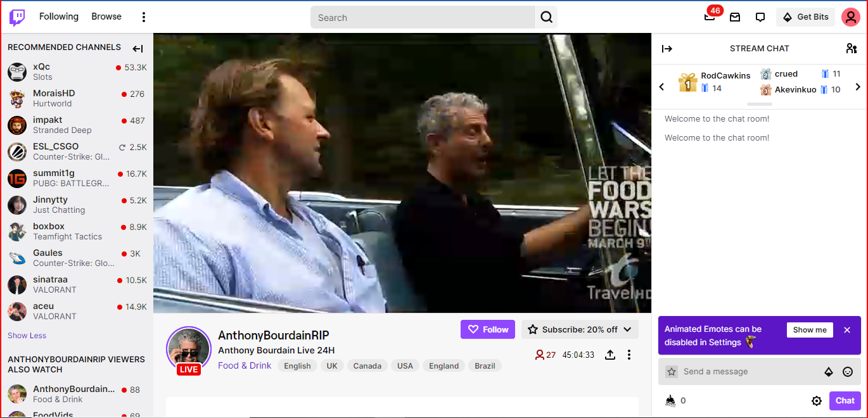Open the user profile avatar menu
This screenshot has height=418, width=868.
pos(850,17)
